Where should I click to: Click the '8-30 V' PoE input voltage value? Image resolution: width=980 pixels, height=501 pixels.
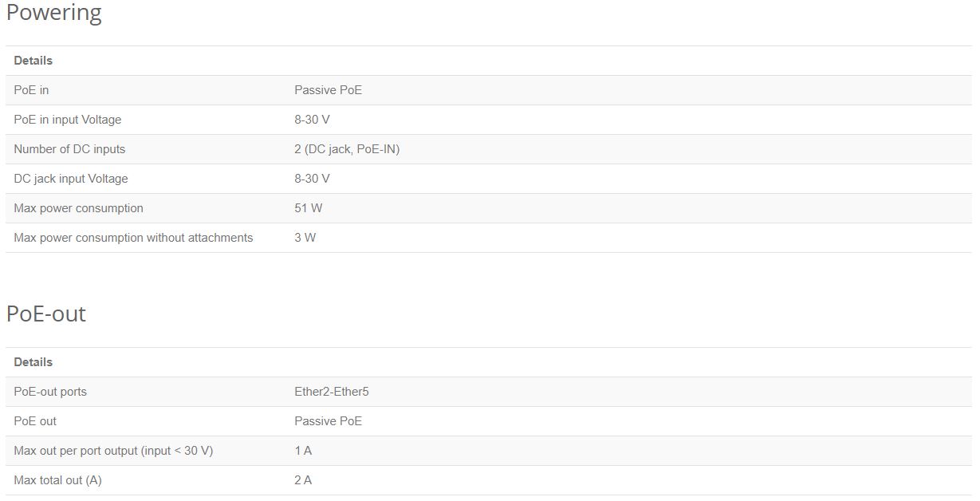[312, 120]
